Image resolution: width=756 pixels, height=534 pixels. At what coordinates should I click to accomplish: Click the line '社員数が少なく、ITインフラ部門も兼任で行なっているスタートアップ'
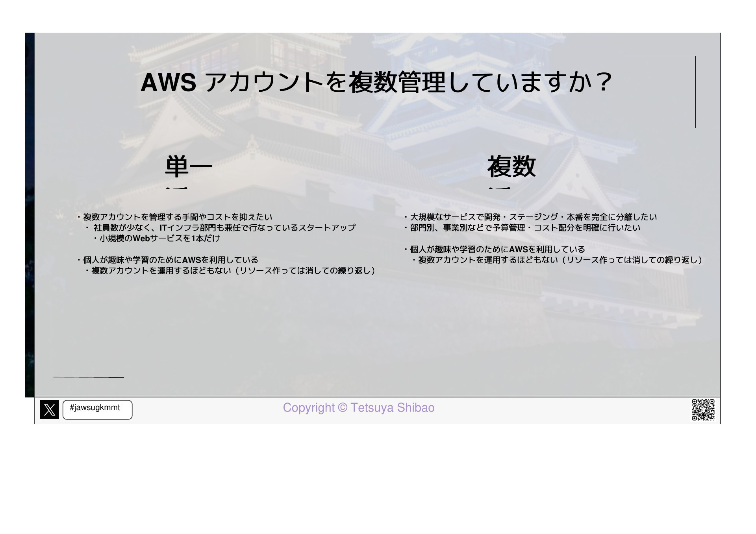coord(220,227)
